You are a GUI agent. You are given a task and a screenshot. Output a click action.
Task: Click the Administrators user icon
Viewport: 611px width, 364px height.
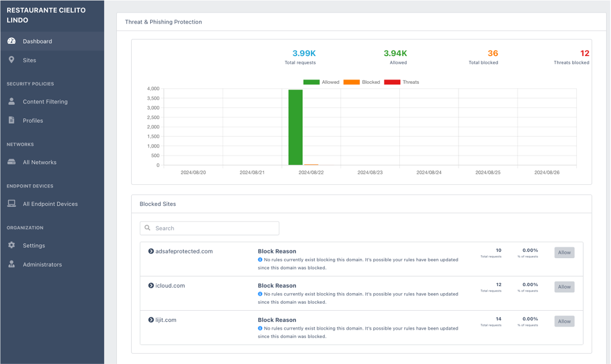coord(12,264)
